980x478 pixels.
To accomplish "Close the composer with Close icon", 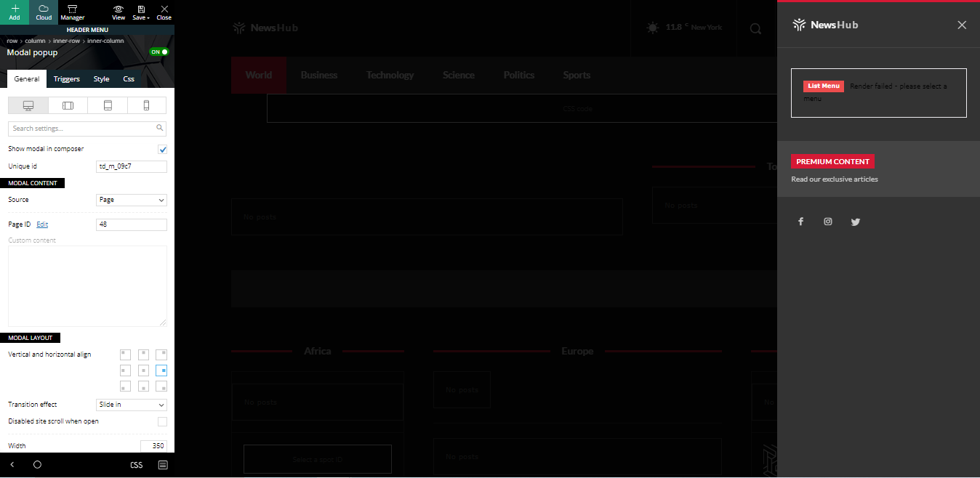I will pyautogui.click(x=164, y=12).
